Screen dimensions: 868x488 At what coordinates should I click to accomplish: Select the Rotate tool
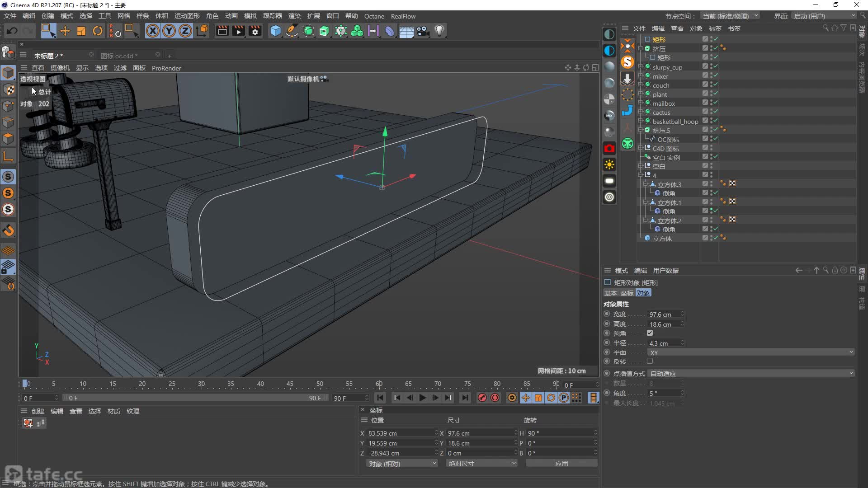(x=98, y=31)
